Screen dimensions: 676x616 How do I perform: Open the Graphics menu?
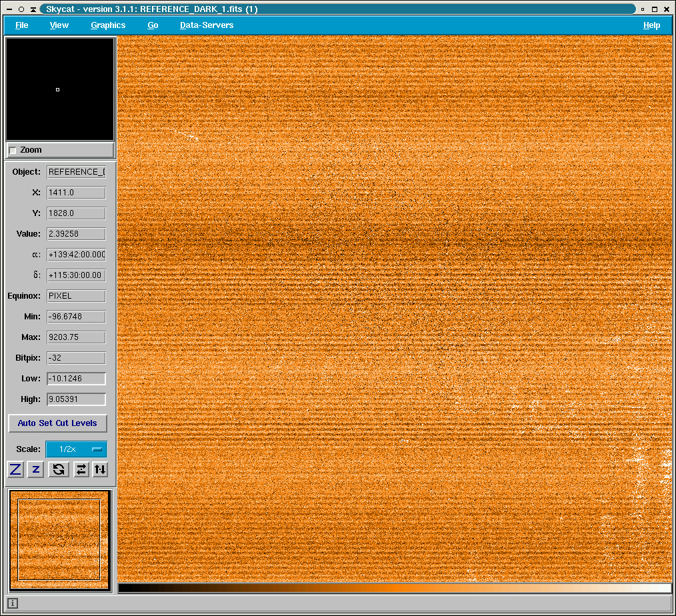point(108,25)
